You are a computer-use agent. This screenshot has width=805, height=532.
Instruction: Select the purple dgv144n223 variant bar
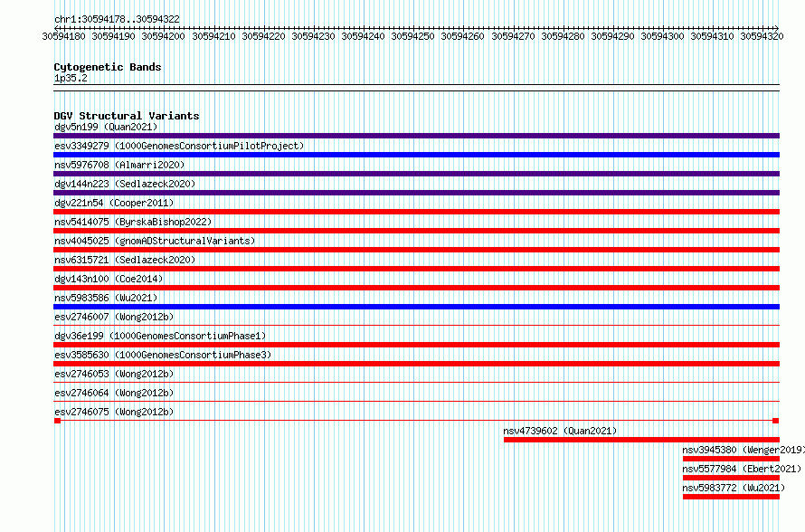tap(416, 193)
